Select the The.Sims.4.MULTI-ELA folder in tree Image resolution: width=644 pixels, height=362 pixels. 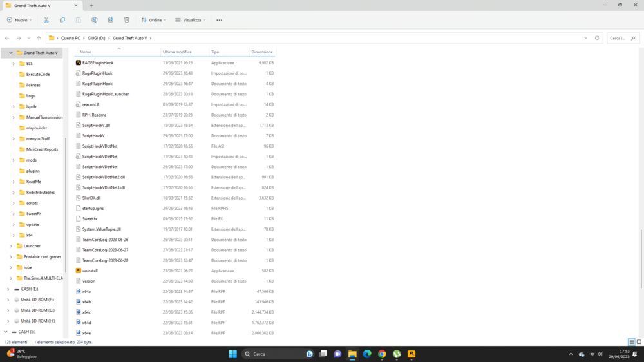tap(43, 278)
